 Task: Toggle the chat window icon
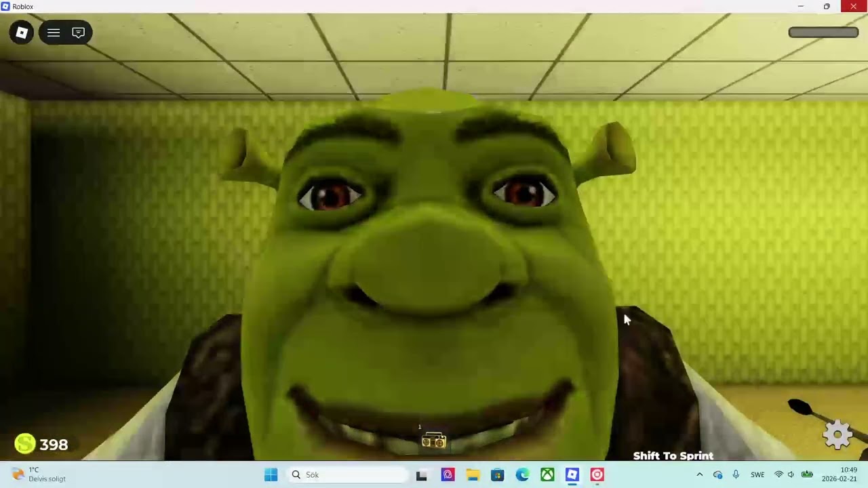click(78, 33)
